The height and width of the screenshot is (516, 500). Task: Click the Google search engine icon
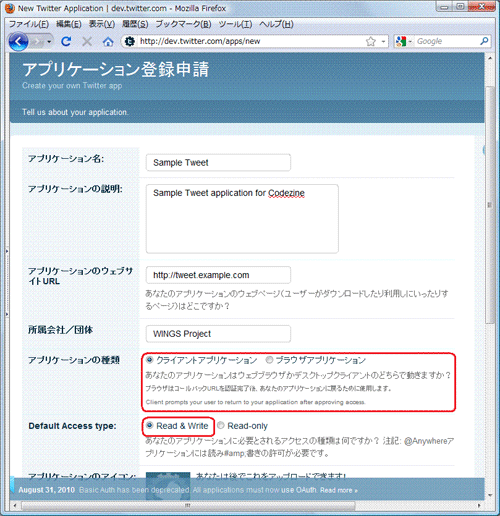pos(401,41)
